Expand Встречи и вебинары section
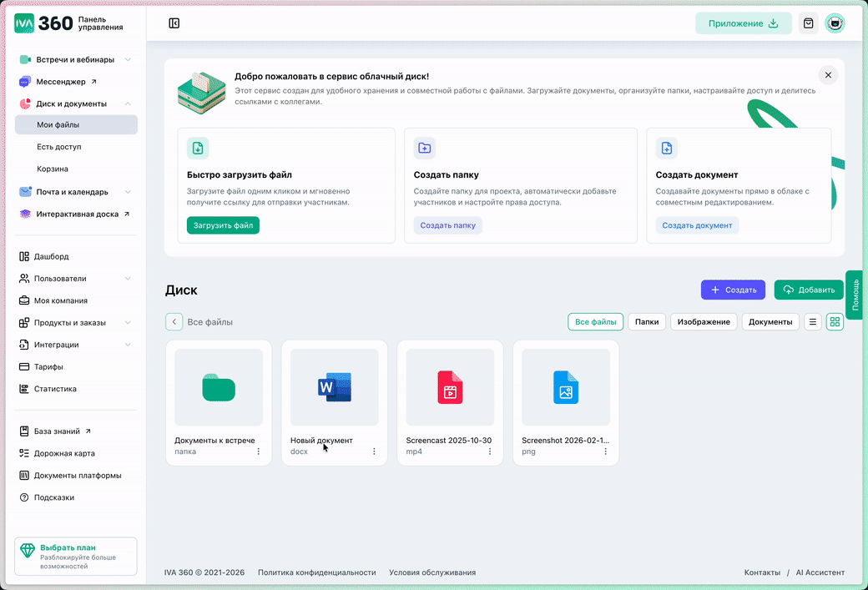 tap(128, 60)
